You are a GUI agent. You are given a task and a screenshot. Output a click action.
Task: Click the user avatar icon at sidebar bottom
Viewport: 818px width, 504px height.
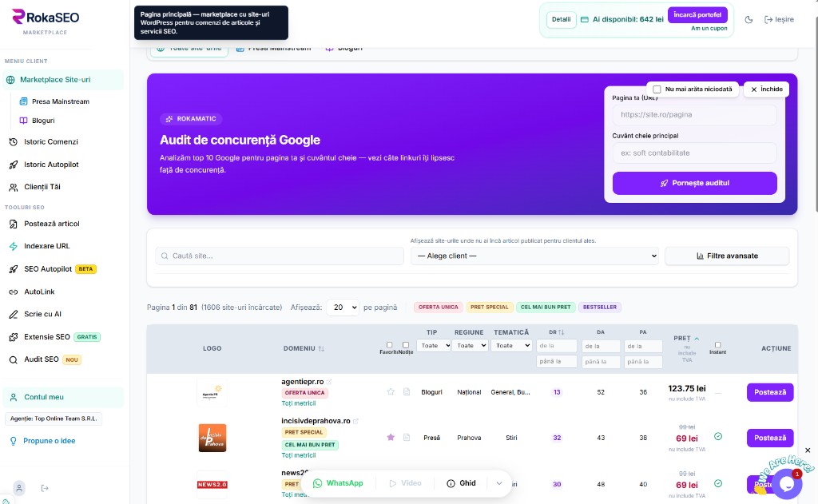(x=19, y=488)
